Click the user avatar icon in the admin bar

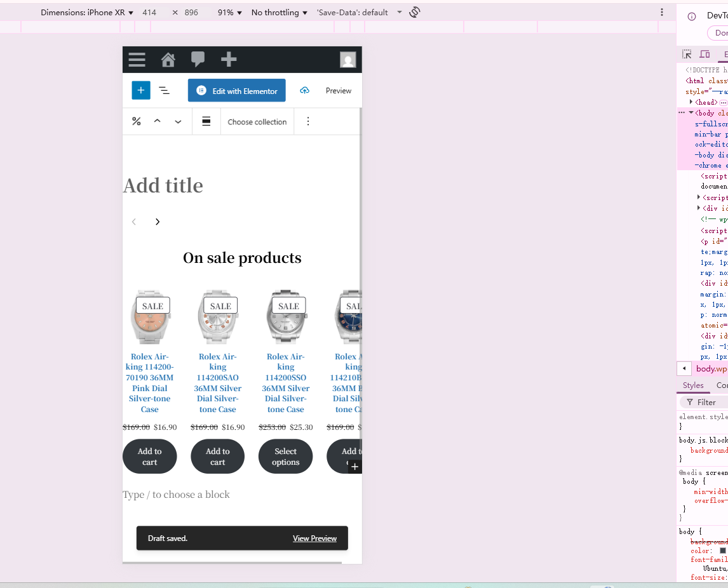348,60
